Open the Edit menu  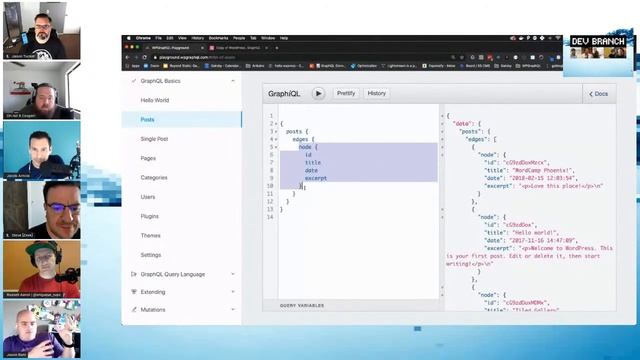pyautogui.click(x=170, y=38)
